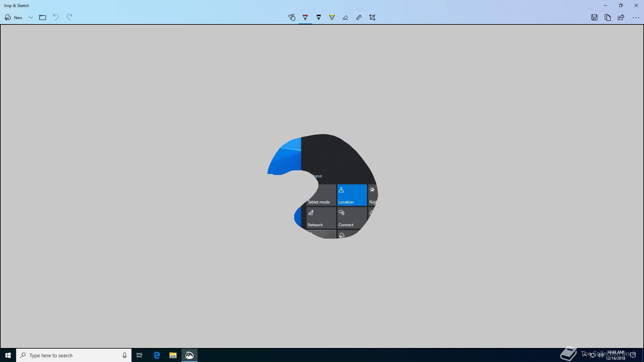This screenshot has width=644, height=362.
Task: Select the Eraser tool
Action: click(x=345, y=17)
